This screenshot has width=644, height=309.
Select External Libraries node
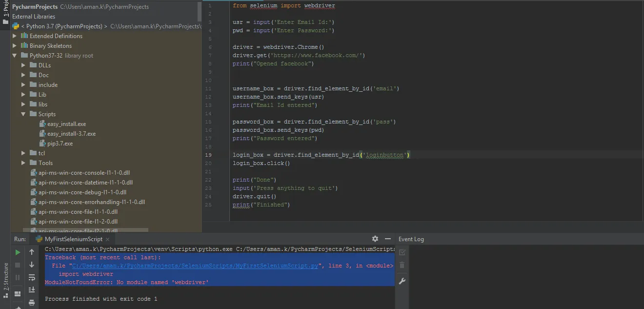tap(34, 17)
